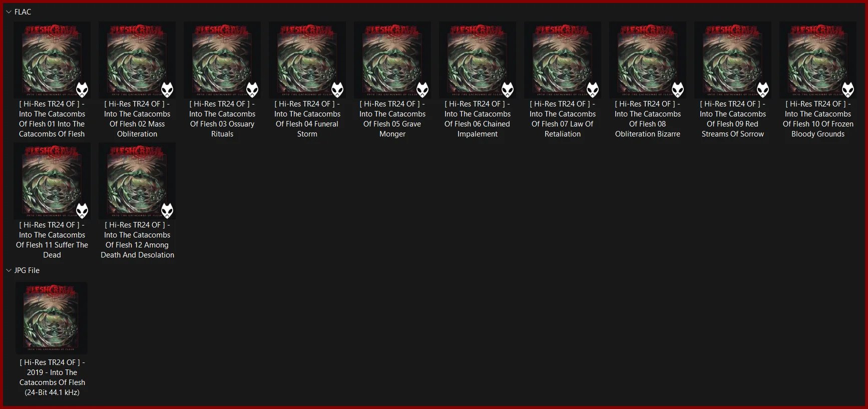
Task: Click file name '11 Suffer The Dead'
Action: 52,240
